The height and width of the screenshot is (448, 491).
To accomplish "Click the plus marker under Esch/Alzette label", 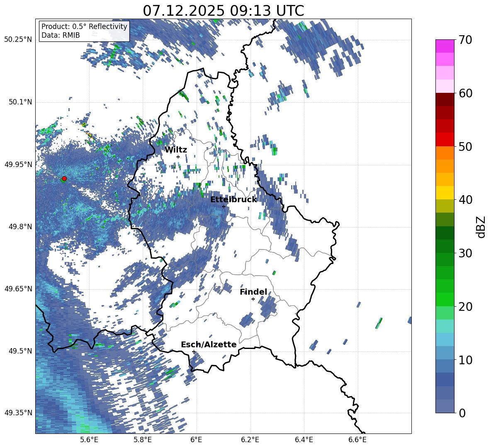I will [x=194, y=351].
